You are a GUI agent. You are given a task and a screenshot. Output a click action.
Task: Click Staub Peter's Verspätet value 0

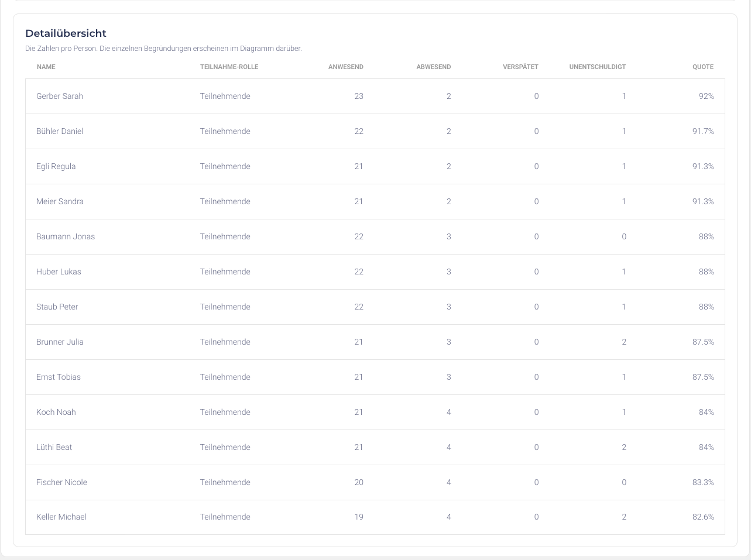click(536, 307)
